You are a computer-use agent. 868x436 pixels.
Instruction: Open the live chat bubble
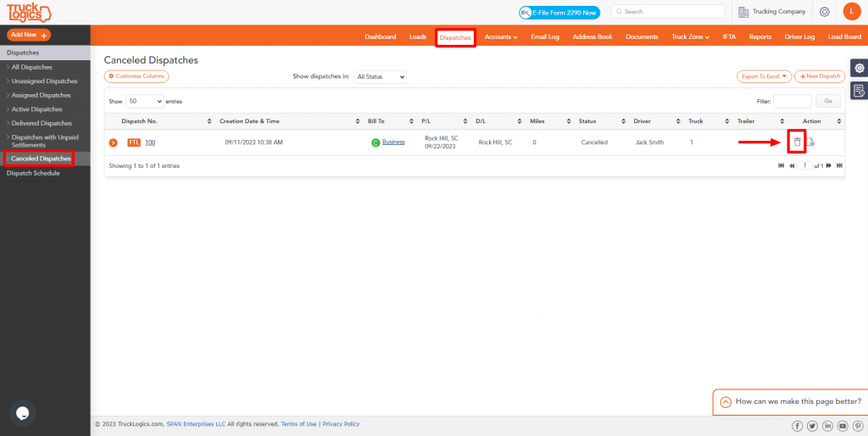click(23, 413)
